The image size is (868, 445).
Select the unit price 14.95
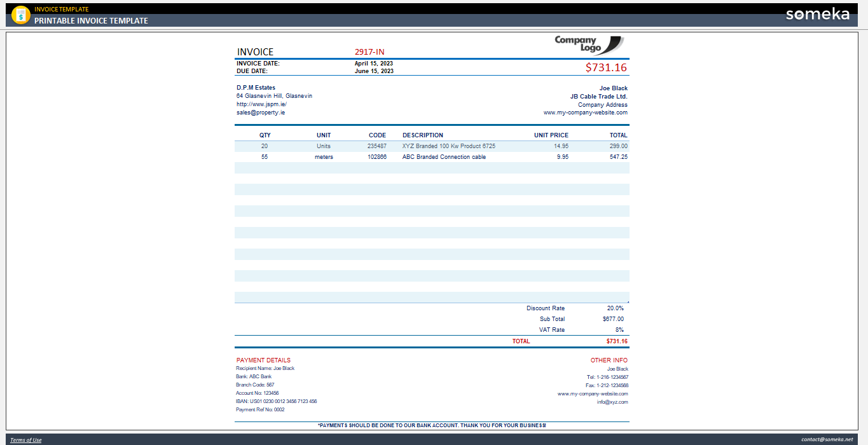click(561, 146)
